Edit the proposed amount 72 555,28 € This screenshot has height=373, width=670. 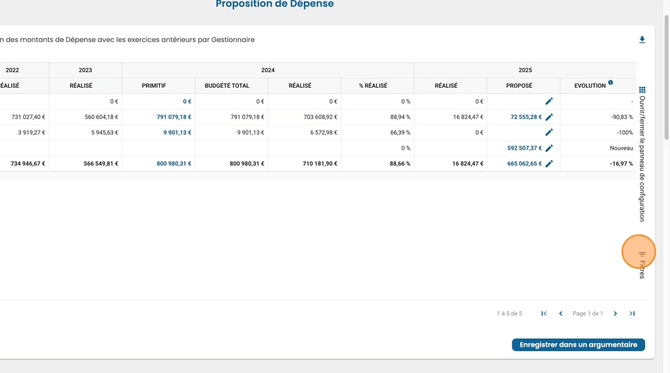coord(549,117)
